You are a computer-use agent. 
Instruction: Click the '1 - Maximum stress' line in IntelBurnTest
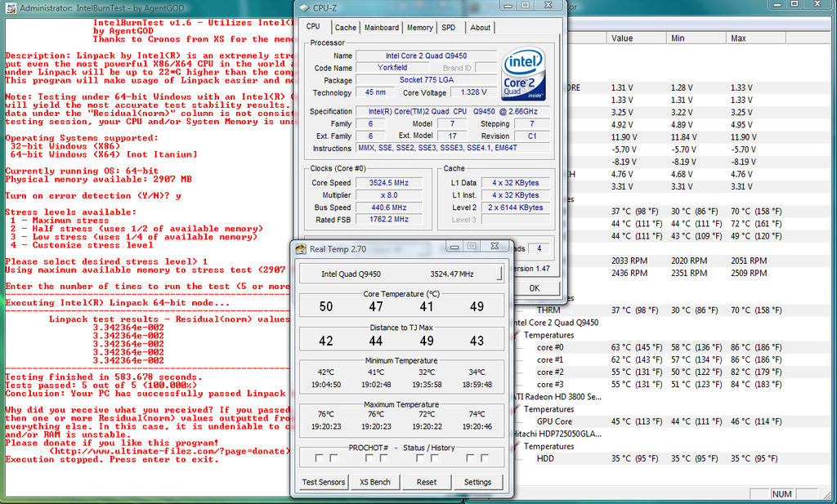(60, 221)
